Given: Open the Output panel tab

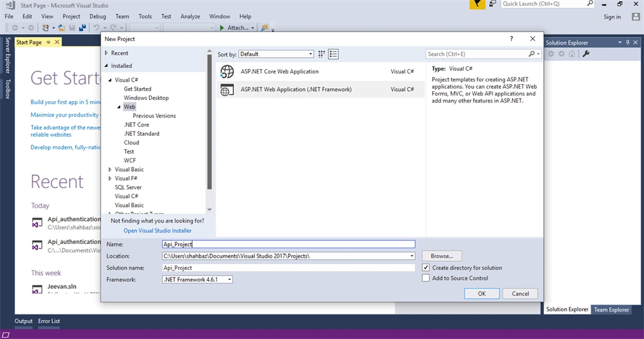Looking at the screenshot, I should pyautogui.click(x=23, y=321).
